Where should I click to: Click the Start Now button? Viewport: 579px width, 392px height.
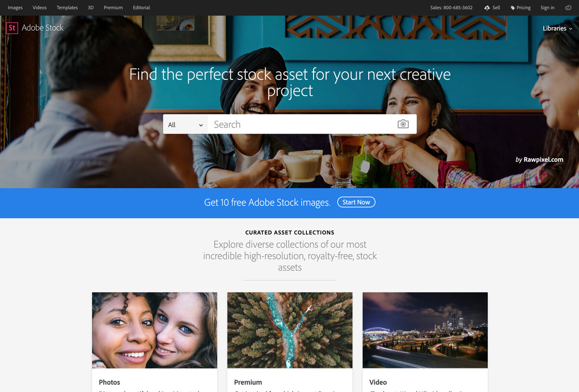pos(356,203)
